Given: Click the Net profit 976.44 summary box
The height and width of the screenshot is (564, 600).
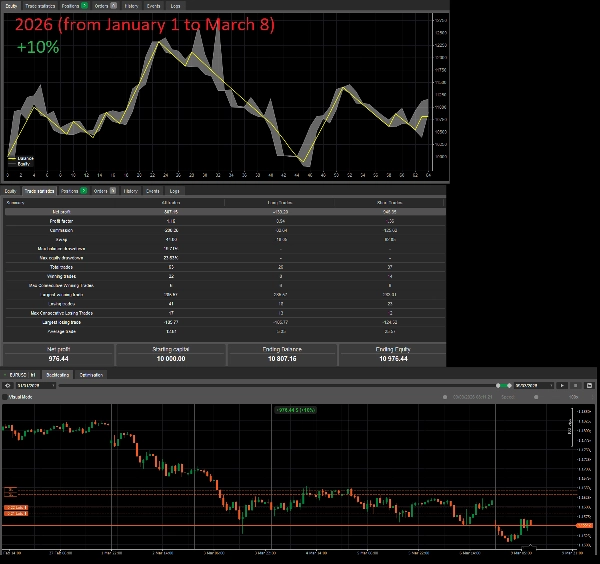Looking at the screenshot, I should pyautogui.click(x=59, y=354).
